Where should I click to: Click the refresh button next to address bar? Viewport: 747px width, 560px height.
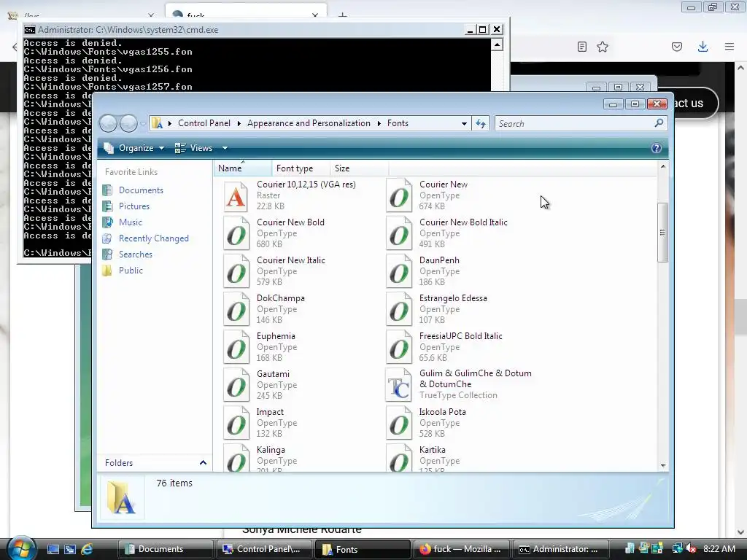click(481, 123)
